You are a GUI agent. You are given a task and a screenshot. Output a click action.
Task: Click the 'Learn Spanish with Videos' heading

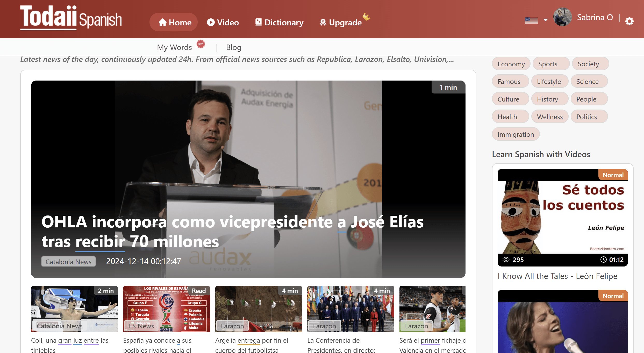point(541,154)
